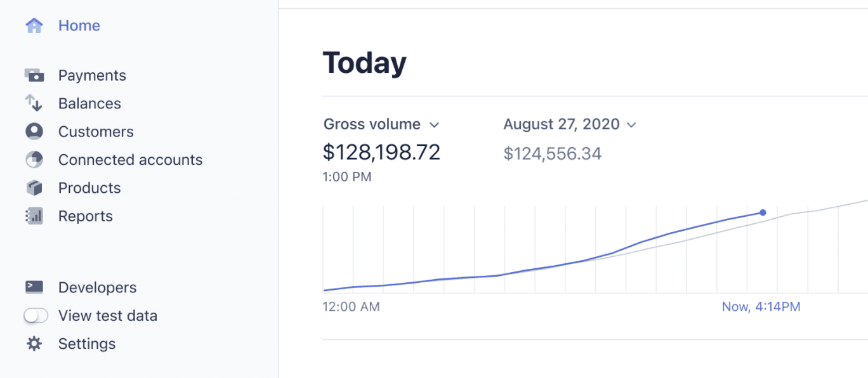Screen dimensions: 868x378
Task: Click the Customers person icon
Action: point(35,131)
